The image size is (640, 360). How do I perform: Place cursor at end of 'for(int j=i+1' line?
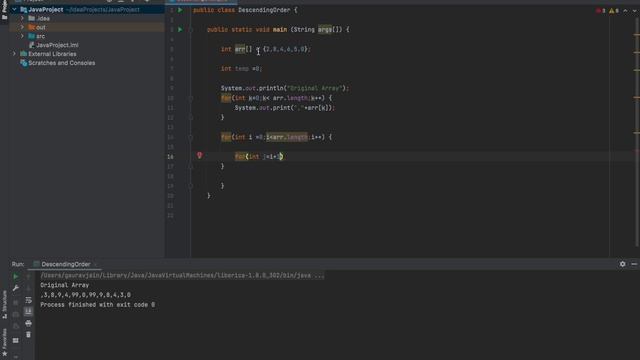[x=283, y=157]
